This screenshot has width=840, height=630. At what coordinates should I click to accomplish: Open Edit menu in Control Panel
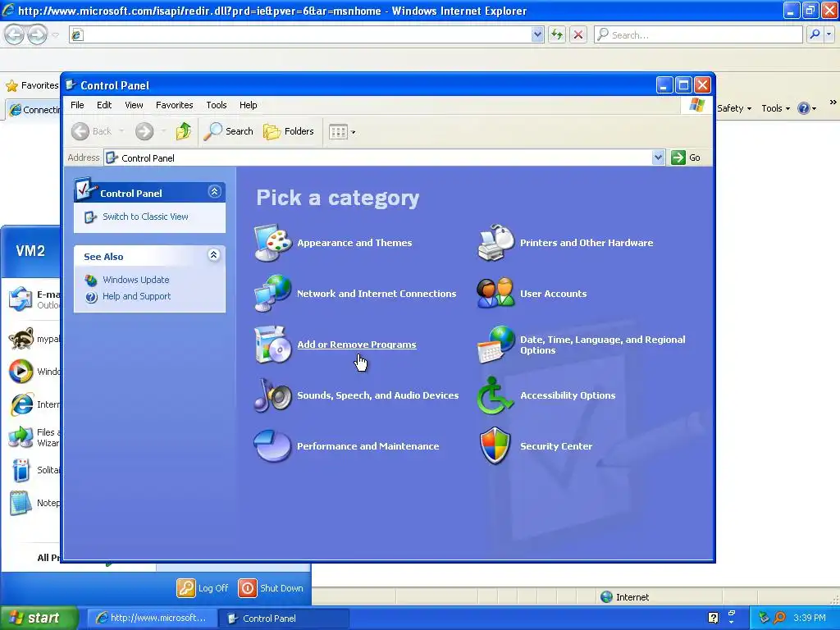(x=104, y=105)
